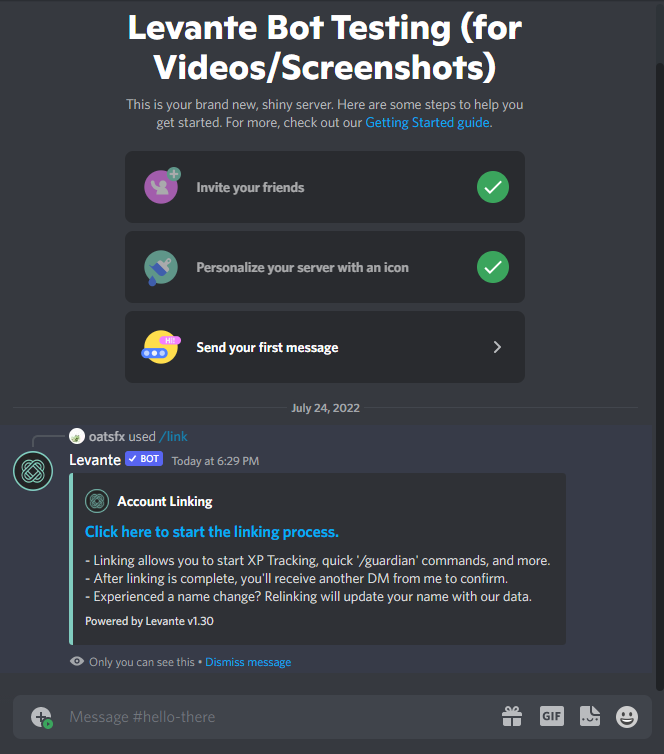Open the Getting Started guide link
Screen dimensions: 664x754
point(427,123)
